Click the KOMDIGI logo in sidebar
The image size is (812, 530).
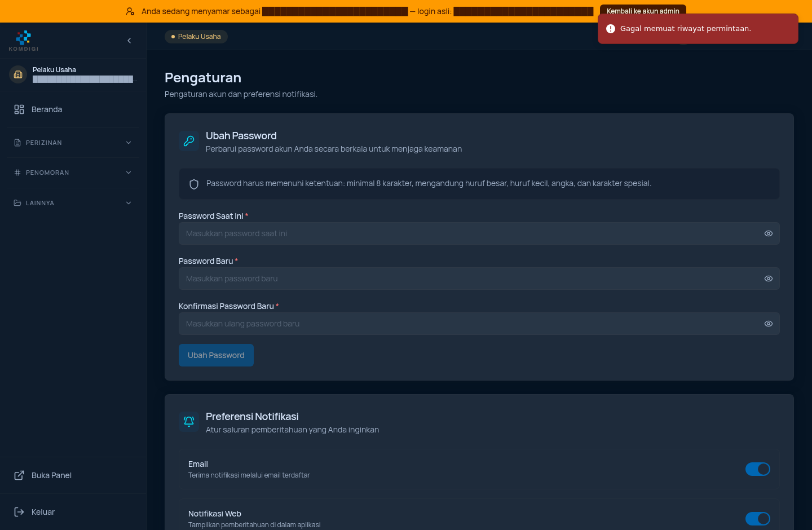(x=24, y=41)
